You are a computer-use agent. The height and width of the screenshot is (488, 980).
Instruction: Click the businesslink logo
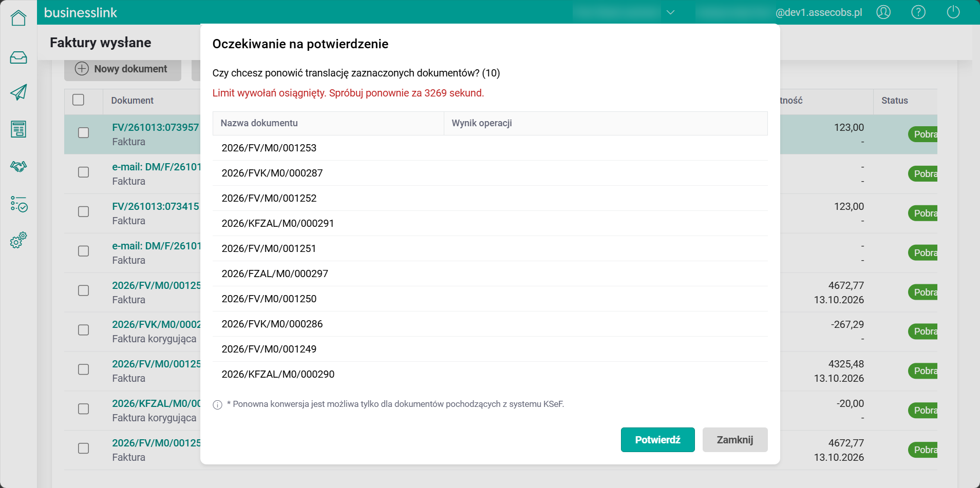tap(81, 12)
